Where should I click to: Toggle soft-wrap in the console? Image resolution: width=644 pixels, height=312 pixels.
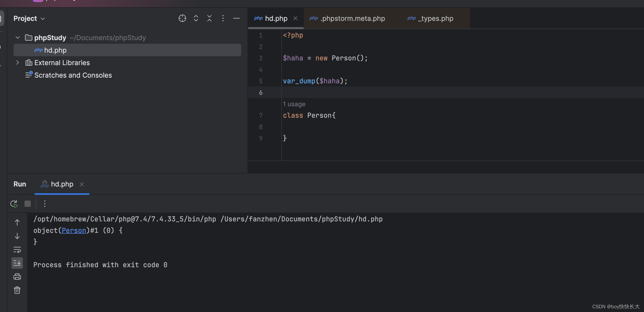pyautogui.click(x=17, y=250)
